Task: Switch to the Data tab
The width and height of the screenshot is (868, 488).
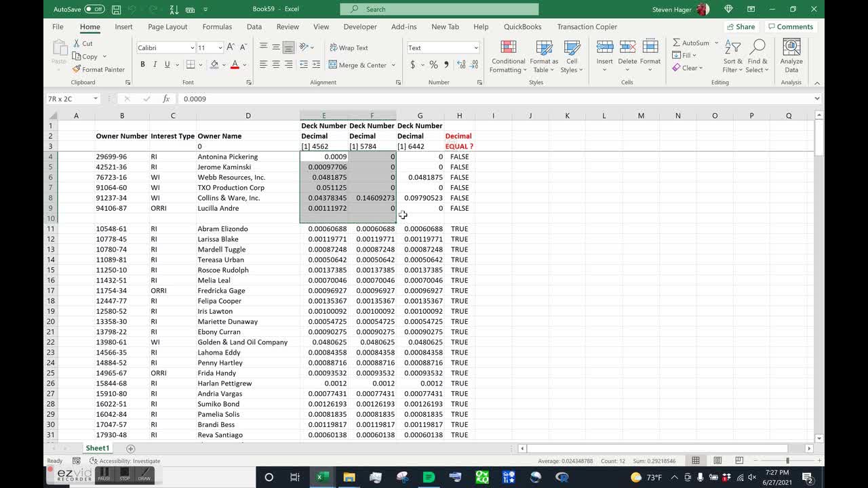Action: coord(254,27)
